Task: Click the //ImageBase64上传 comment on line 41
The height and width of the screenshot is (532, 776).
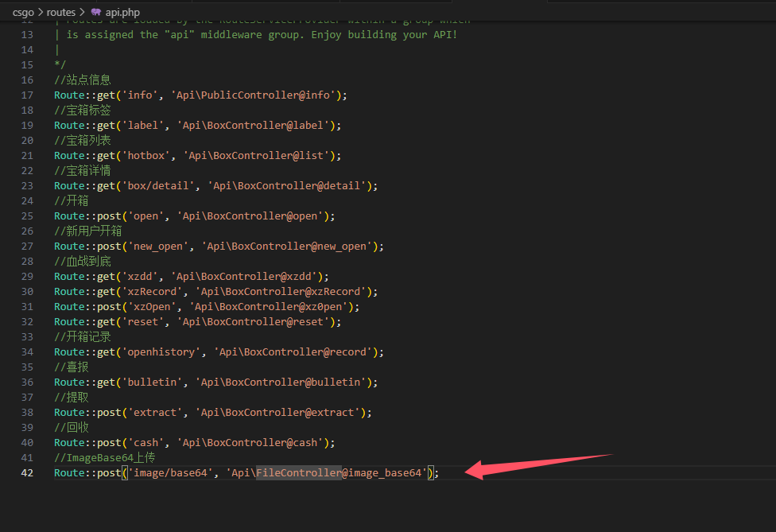Action: click(104, 458)
